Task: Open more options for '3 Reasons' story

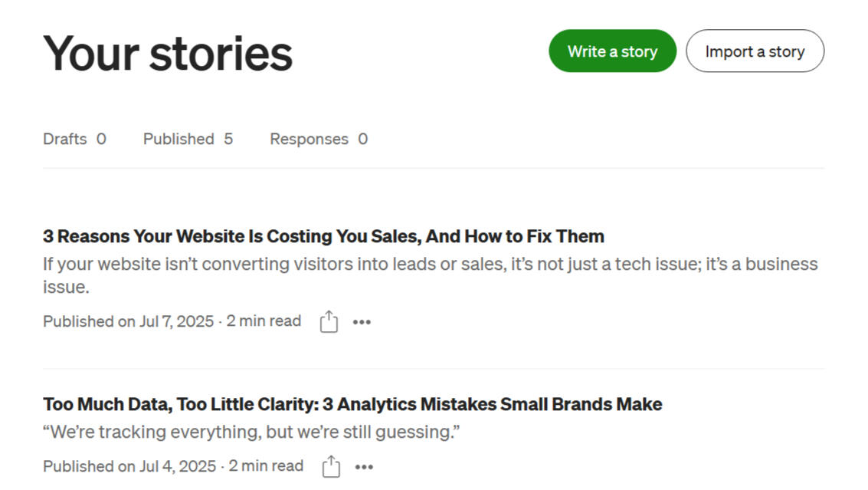Action: [362, 322]
